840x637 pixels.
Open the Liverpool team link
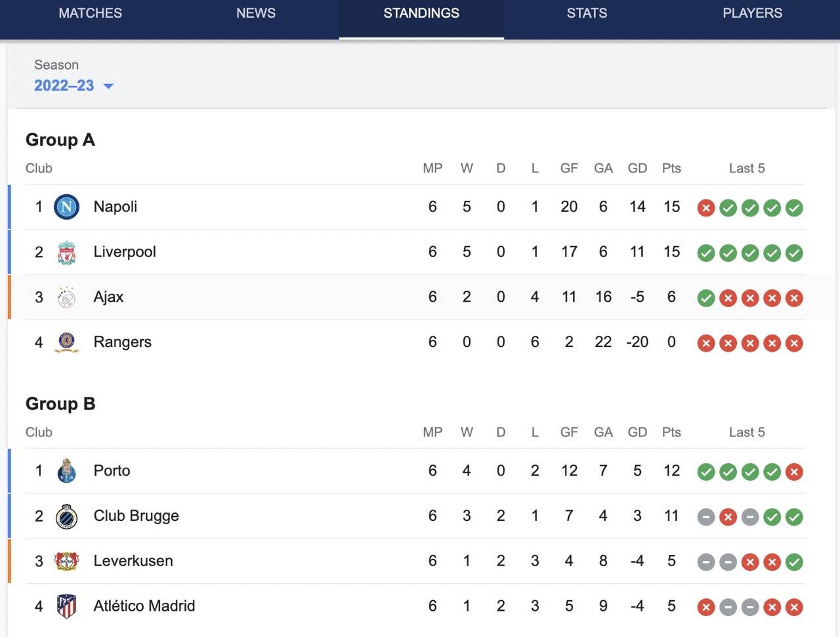pyautogui.click(x=125, y=252)
